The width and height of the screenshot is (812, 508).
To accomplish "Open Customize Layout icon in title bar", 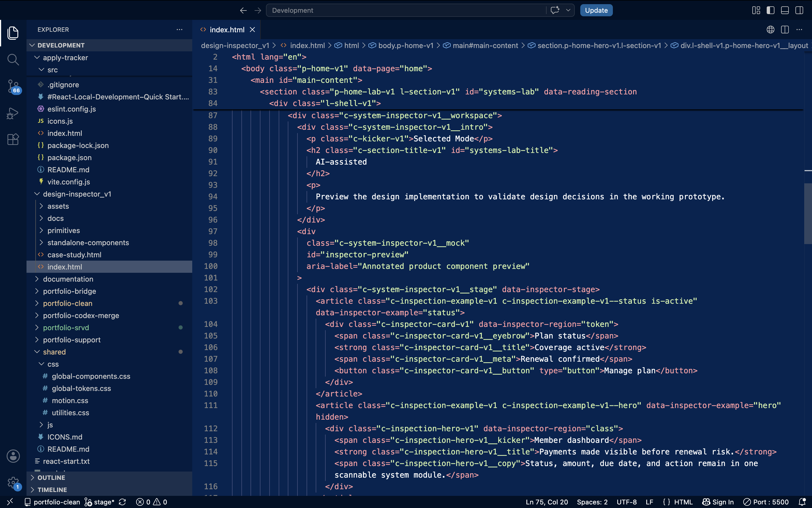I will [756, 10].
